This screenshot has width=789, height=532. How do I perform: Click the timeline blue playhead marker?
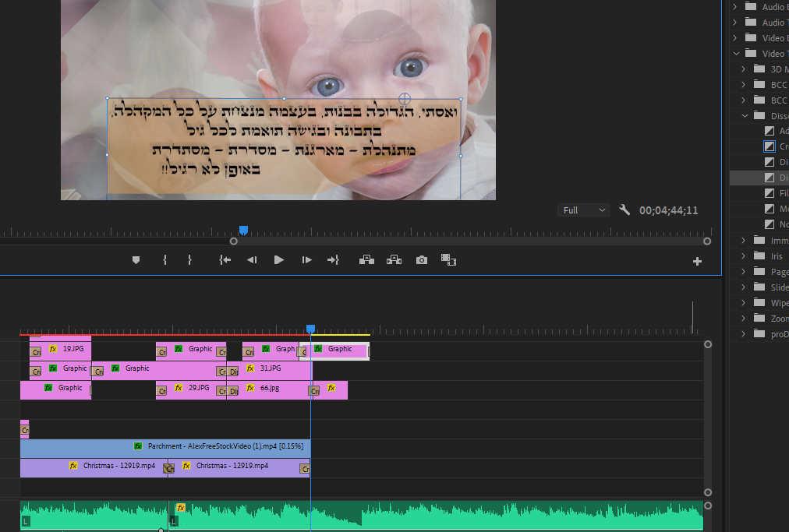(x=310, y=329)
